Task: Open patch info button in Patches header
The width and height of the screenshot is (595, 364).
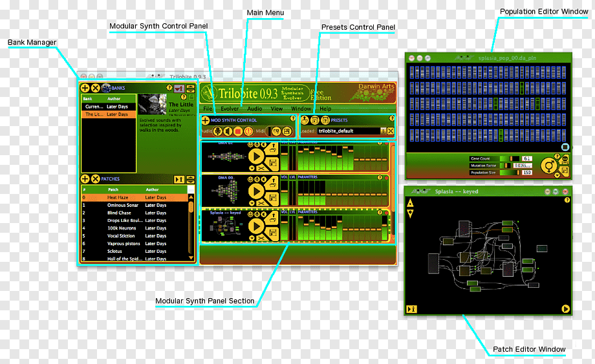Action: click(178, 179)
